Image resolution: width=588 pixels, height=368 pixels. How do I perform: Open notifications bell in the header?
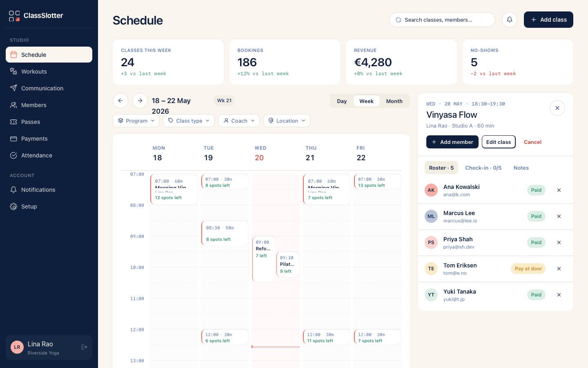[x=510, y=20]
